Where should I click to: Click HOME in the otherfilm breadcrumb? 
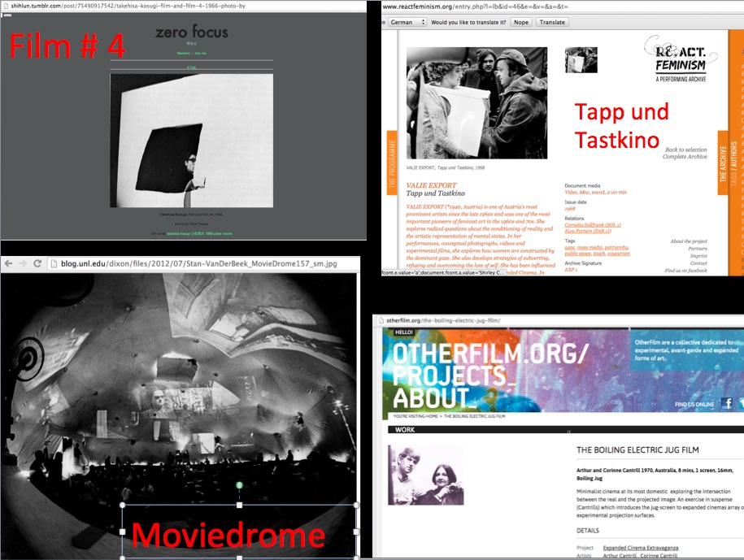pos(431,416)
